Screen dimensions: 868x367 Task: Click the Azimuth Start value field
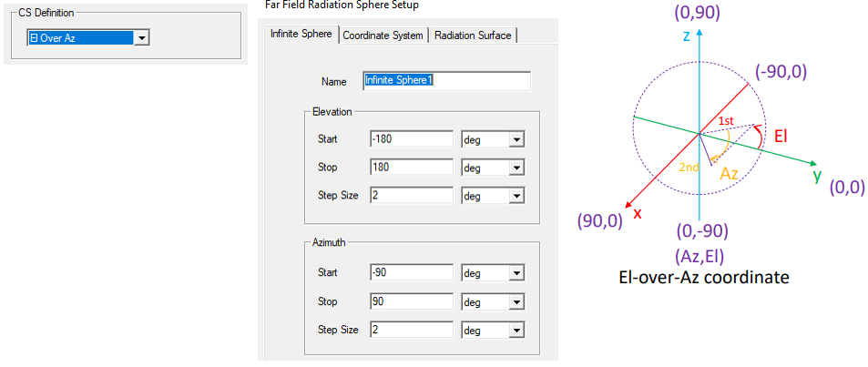tap(411, 273)
